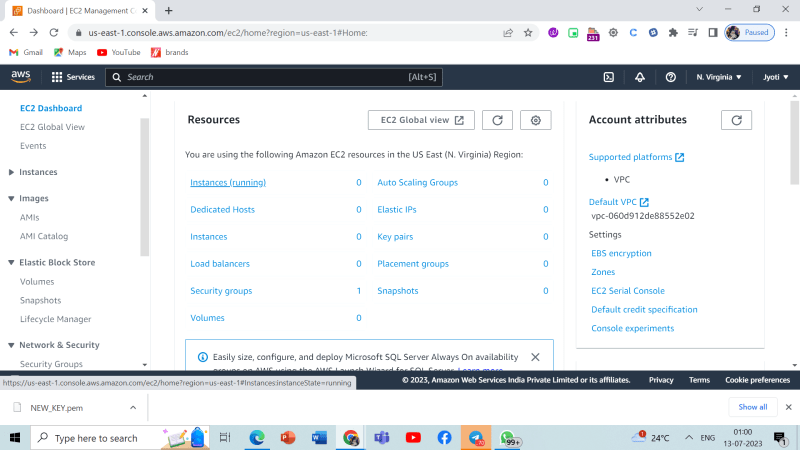Open the notifications bell
This screenshot has height=450, width=800.
tap(640, 77)
